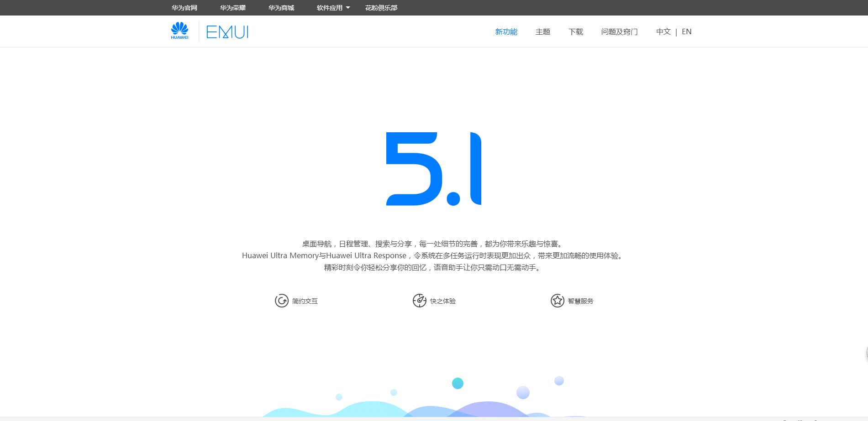
Task: Switch language to EN
Action: click(687, 31)
